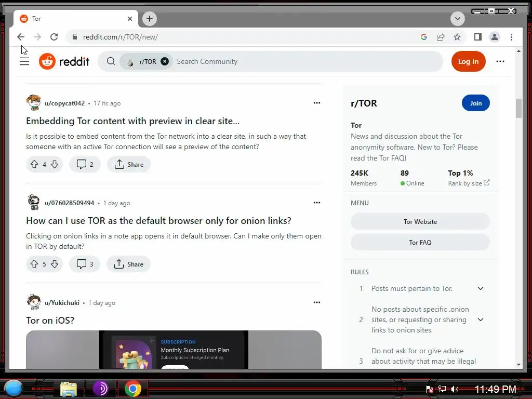Open the Tor Website menu link

[420, 221]
